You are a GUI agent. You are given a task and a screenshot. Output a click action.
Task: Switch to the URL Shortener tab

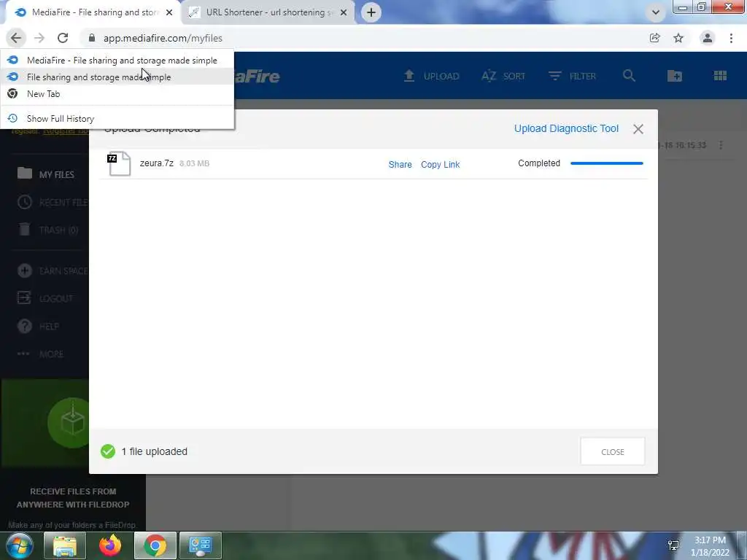(269, 12)
